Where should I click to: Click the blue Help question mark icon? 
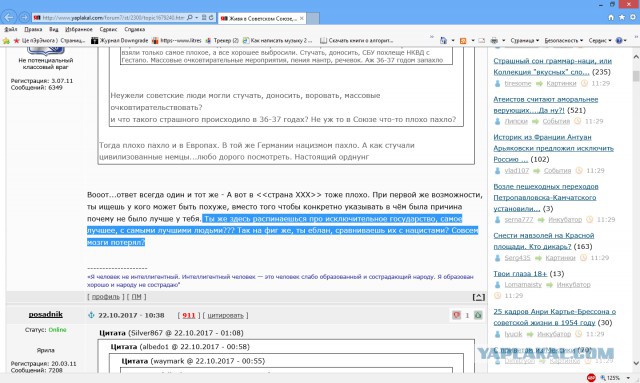[x=619, y=40]
